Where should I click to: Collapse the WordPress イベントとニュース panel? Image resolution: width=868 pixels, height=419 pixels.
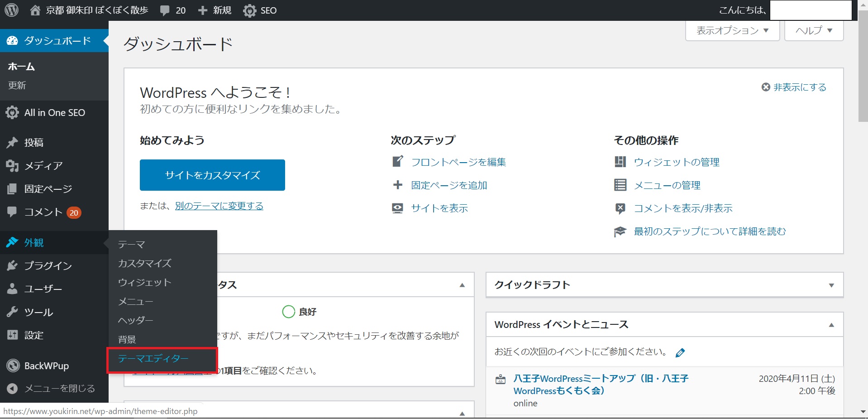pos(831,325)
